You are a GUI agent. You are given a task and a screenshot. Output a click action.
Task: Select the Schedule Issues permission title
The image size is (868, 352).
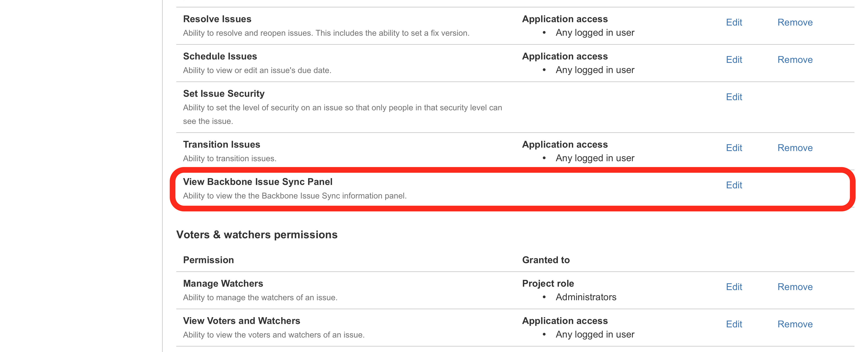click(x=220, y=56)
